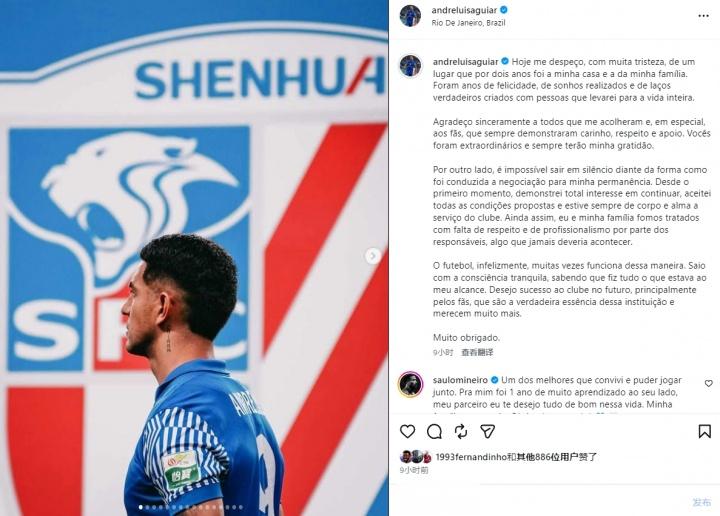Open 1993fernandinho liker profile

pos(471,457)
